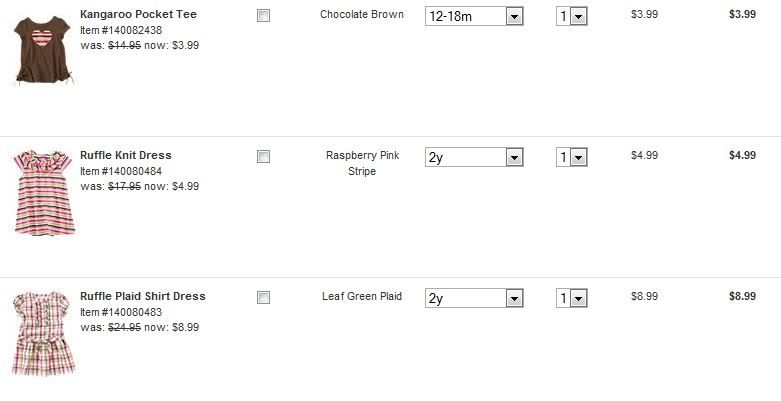Go to Ruffle Plaid Shirt Dress product page

point(143,297)
